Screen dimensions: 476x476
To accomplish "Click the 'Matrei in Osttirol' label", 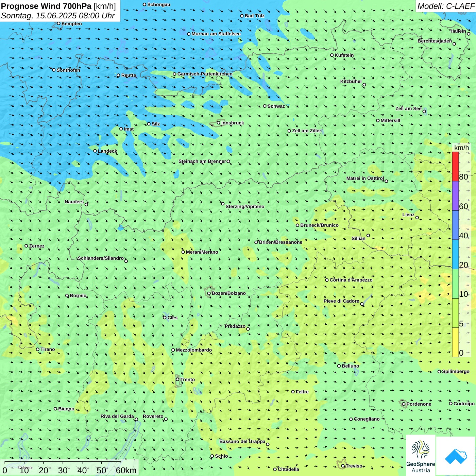I will tap(365, 178).
